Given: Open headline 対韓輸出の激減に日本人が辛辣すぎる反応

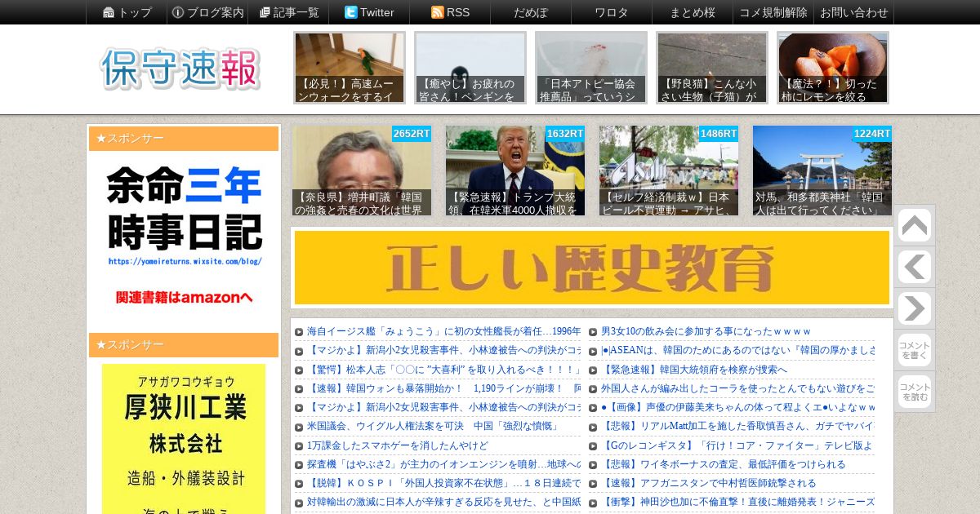Looking at the screenshot, I should (443, 503).
